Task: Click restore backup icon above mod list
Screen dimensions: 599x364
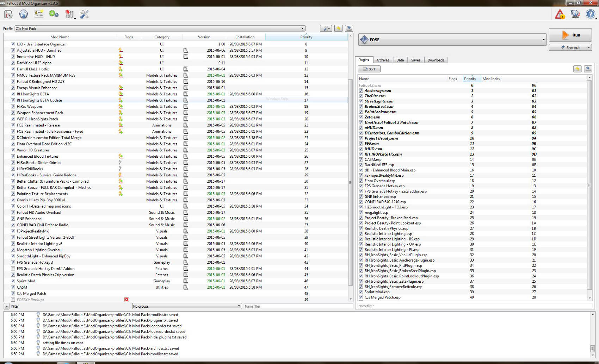Action: tap(338, 29)
